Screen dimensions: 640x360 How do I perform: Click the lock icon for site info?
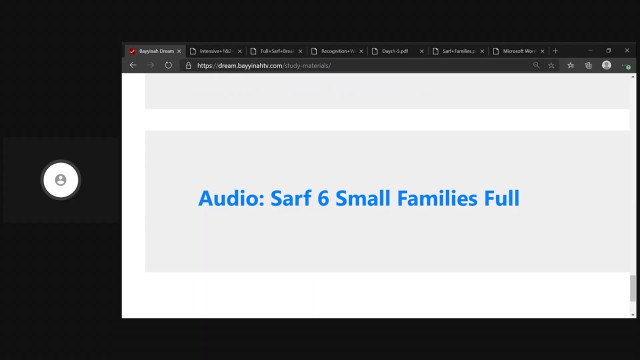point(188,65)
